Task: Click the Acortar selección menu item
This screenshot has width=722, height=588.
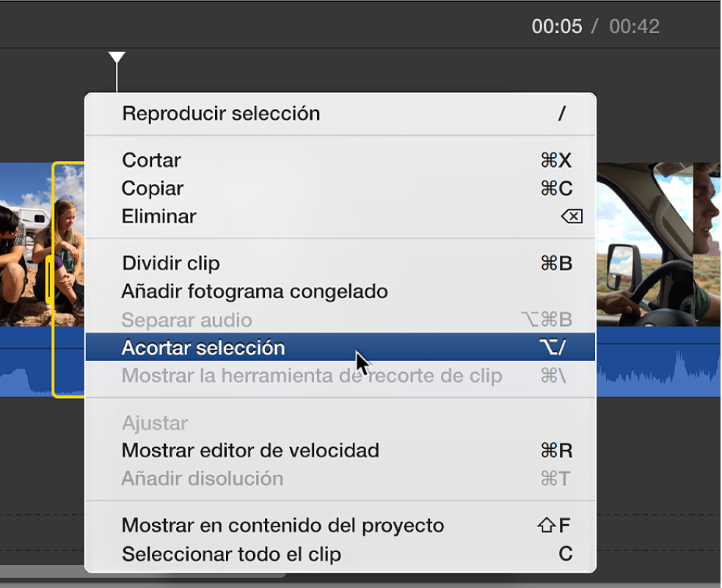Action: [x=340, y=347]
